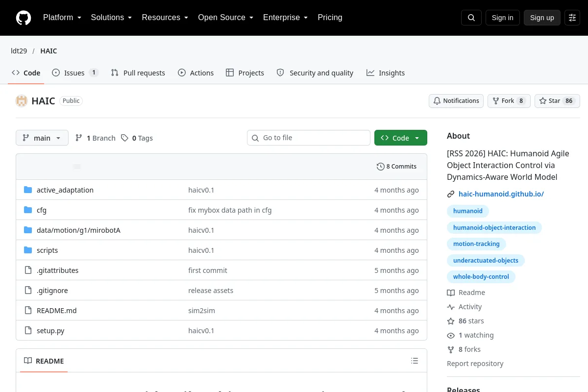Open the main branch selector dropdown
The width and height of the screenshot is (588, 392).
[x=42, y=138]
